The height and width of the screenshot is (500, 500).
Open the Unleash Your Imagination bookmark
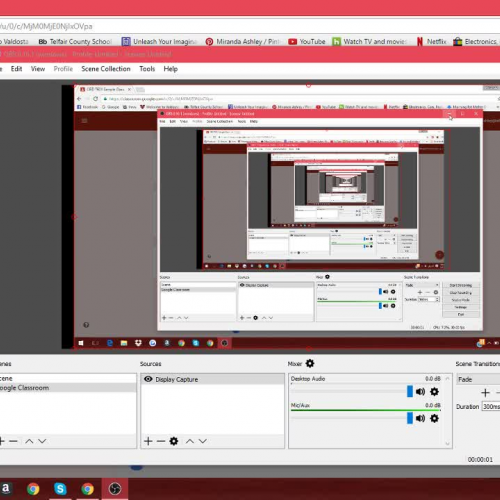pyautogui.click(x=159, y=42)
